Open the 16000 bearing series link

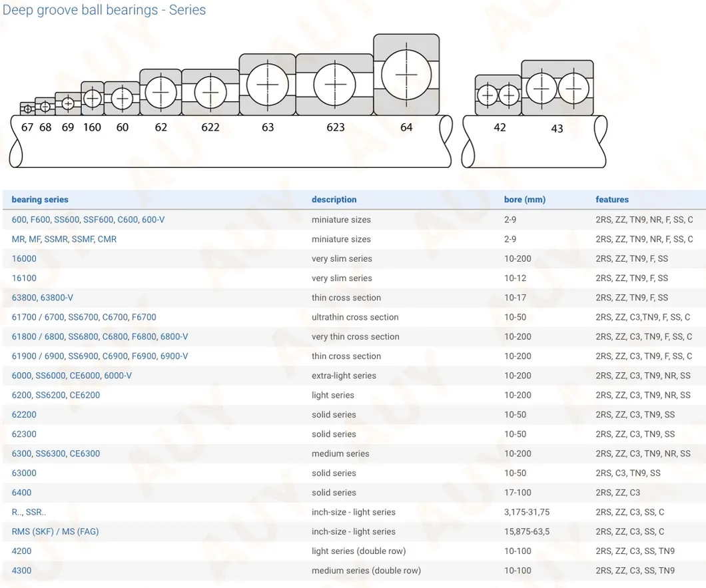24,258
